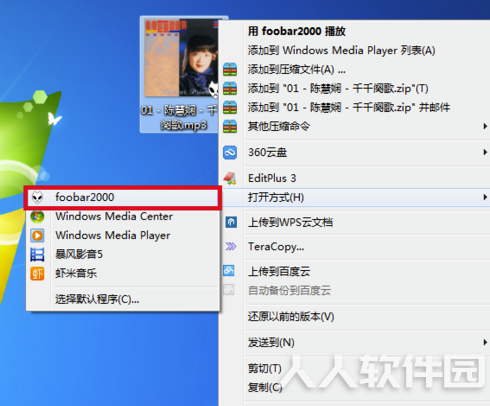Click the EditPlus 3 icon
Viewport: 490px width, 406px height.
pyautogui.click(x=230, y=178)
